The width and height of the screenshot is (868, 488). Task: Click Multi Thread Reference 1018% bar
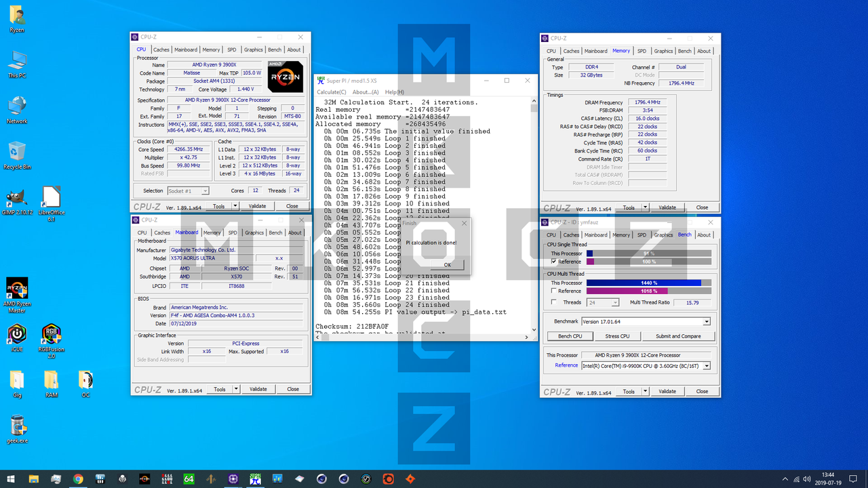[x=649, y=291]
